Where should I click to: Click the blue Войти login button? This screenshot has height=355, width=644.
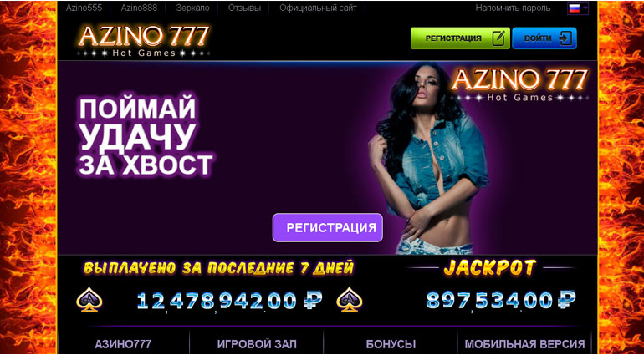(544, 38)
